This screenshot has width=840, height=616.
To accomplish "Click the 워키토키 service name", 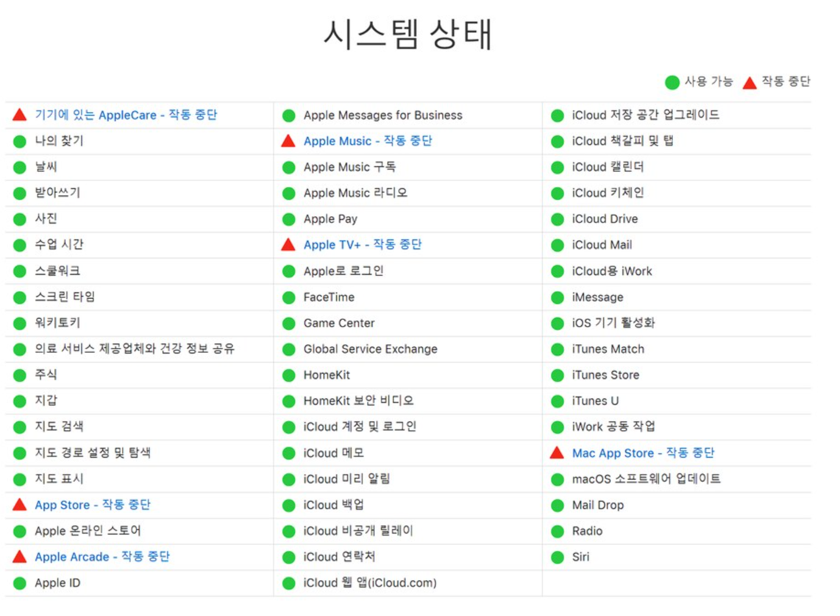I will [x=57, y=322].
